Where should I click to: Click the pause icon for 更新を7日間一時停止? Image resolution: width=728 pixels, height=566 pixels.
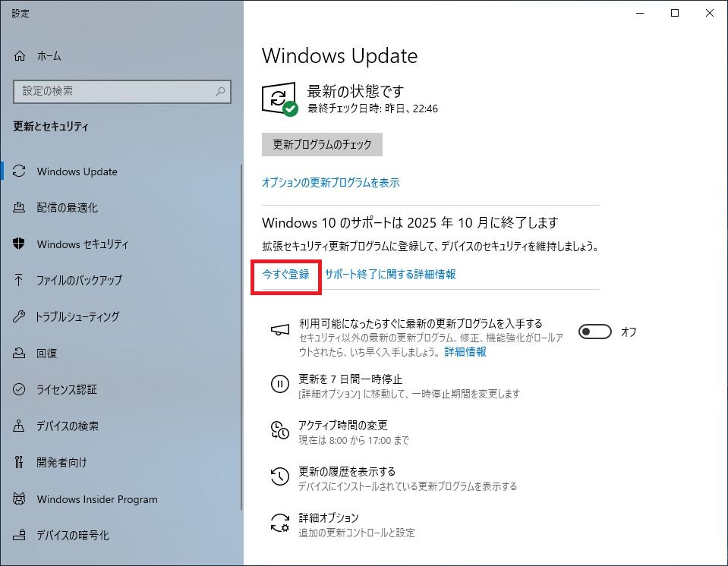coord(279,385)
